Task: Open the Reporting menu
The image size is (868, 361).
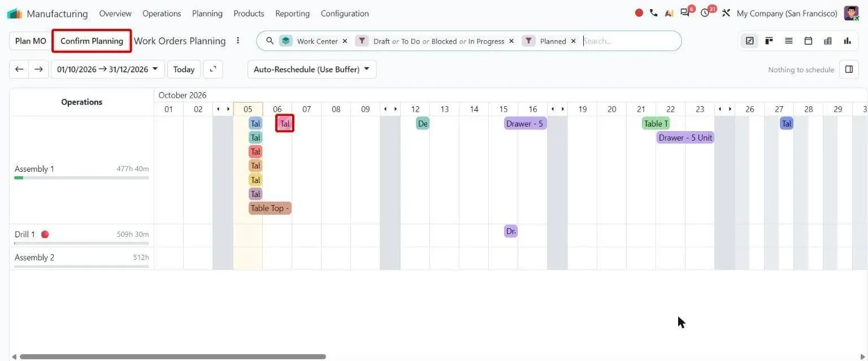Action: coord(292,13)
